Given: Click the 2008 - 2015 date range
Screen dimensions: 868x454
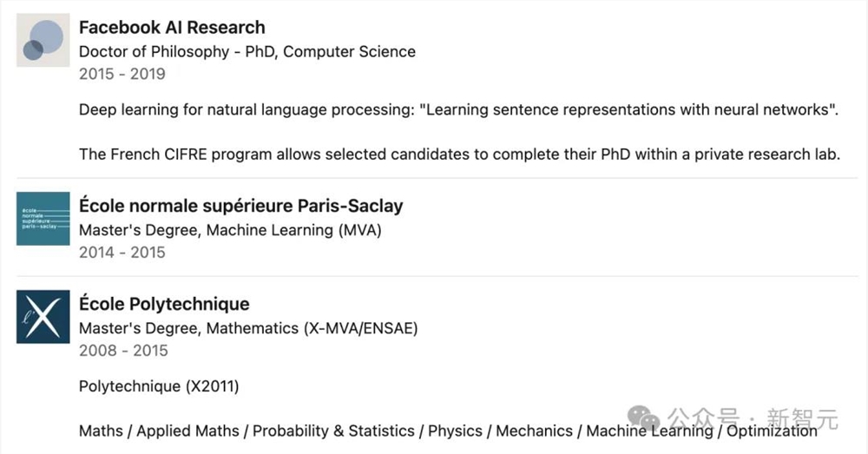Looking at the screenshot, I should [123, 351].
